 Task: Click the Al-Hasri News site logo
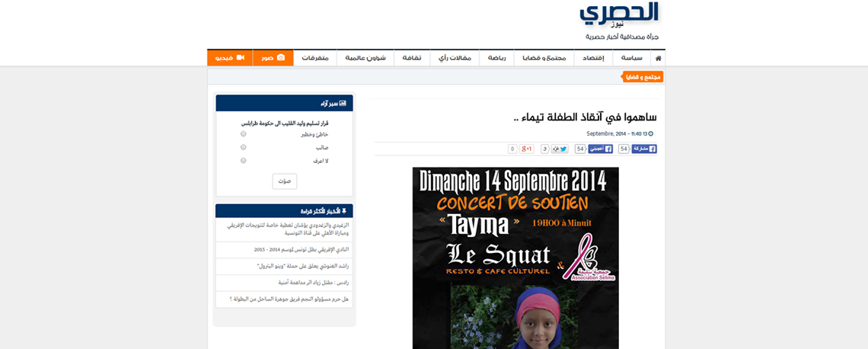tap(620, 15)
